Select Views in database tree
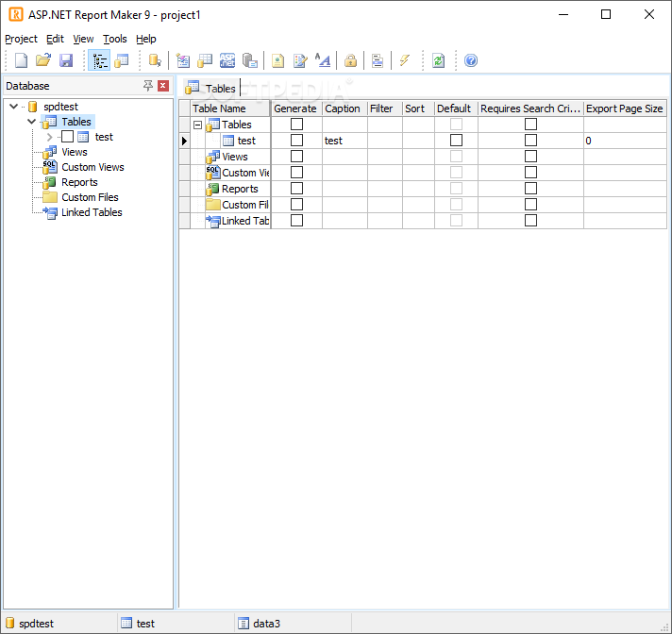This screenshot has width=672, height=634. (x=75, y=152)
